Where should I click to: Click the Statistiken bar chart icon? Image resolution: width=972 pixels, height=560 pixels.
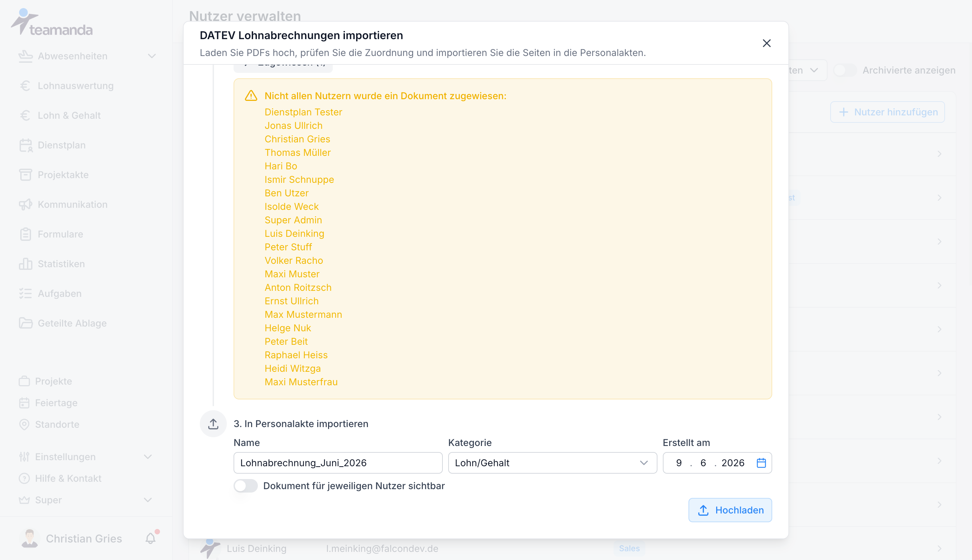[x=25, y=264]
